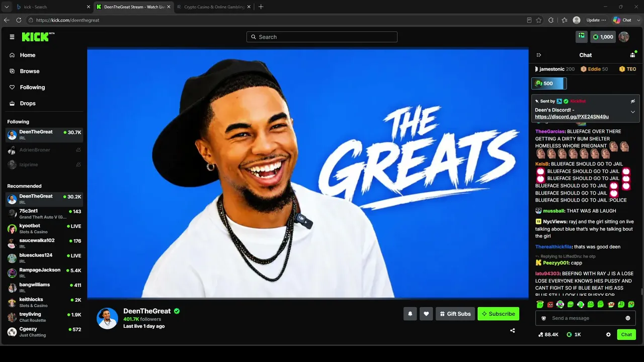Bookmark this page with the star icon
This screenshot has width=644, height=362.
[539, 20]
